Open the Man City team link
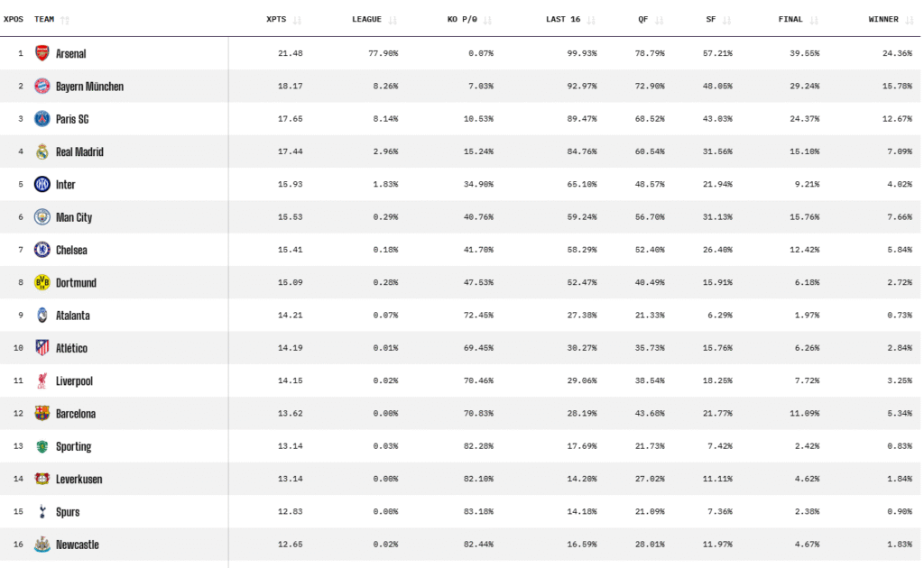Viewport: 924px width, 568px height. pyautogui.click(x=74, y=217)
